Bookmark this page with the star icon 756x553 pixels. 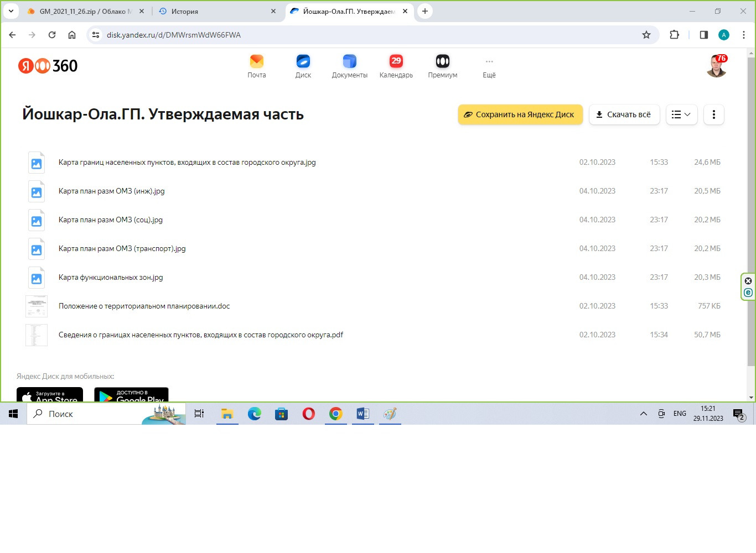point(646,35)
